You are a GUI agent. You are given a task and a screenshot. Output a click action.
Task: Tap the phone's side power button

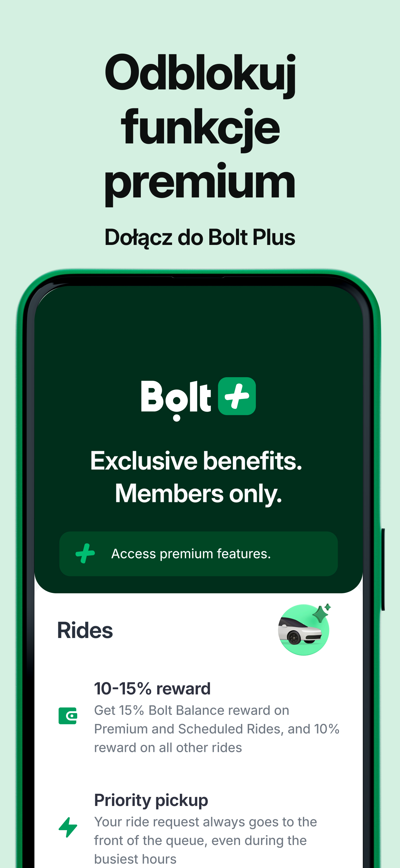point(383,569)
